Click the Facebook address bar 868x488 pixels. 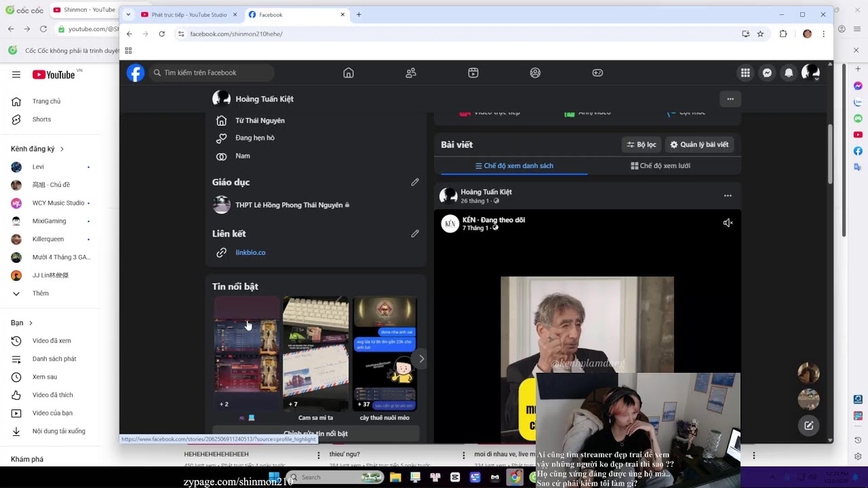click(461, 34)
